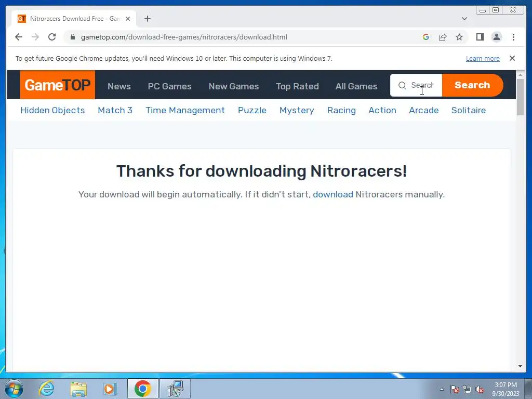Open the News menu item
532x399 pixels.
click(x=119, y=86)
